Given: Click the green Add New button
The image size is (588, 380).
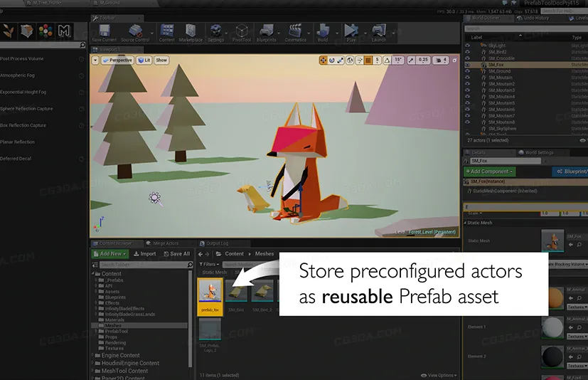Looking at the screenshot, I should pyautogui.click(x=110, y=254).
